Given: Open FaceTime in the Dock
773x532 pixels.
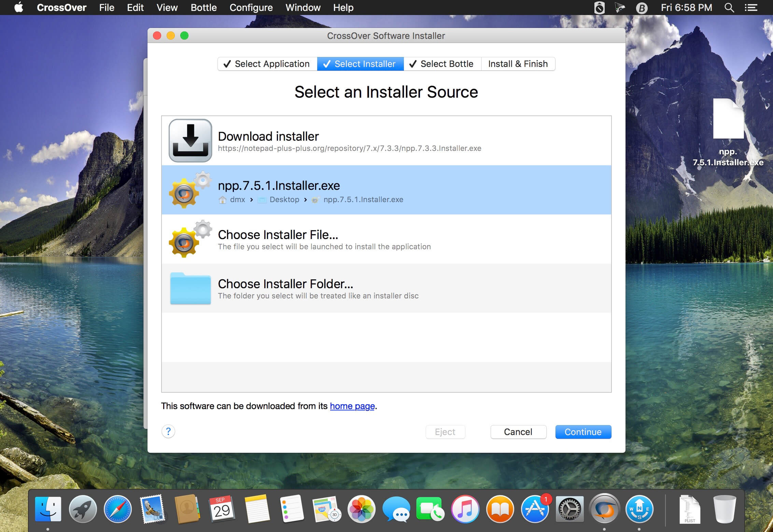Looking at the screenshot, I should pos(431,509).
